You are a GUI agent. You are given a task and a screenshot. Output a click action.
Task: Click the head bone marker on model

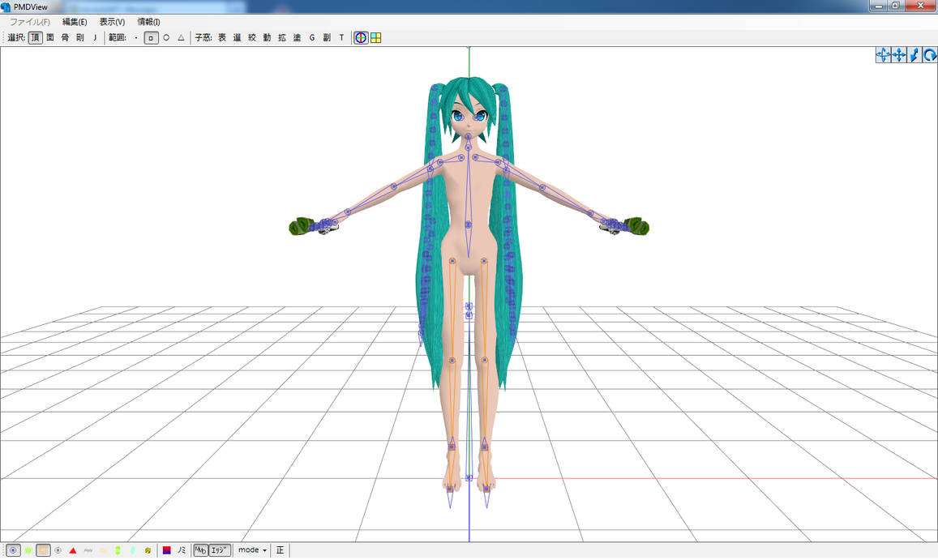click(x=469, y=138)
